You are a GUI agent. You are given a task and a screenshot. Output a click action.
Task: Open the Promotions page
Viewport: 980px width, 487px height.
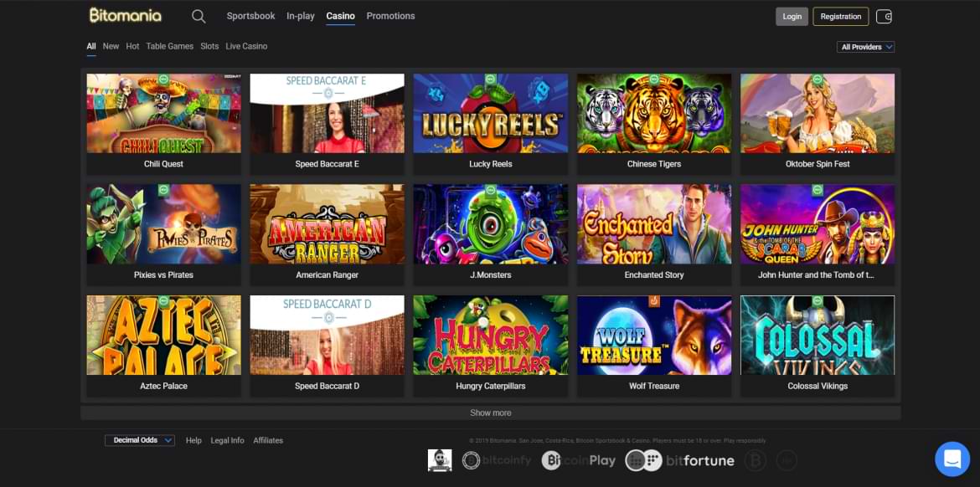(x=390, y=16)
